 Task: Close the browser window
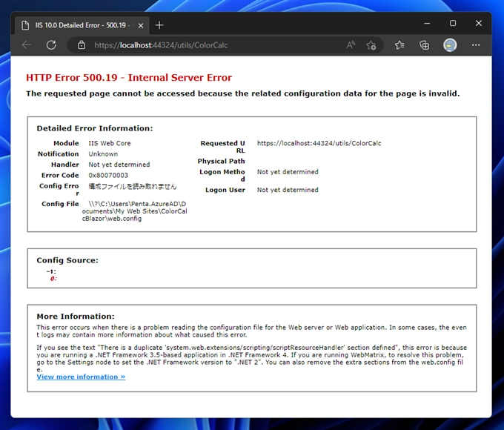(479, 23)
